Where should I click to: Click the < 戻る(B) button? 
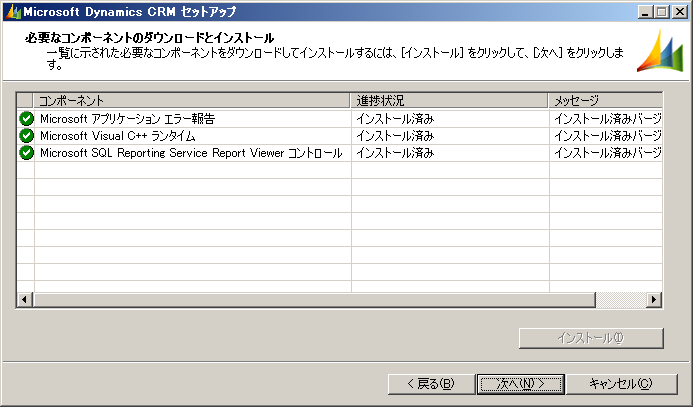(x=431, y=384)
